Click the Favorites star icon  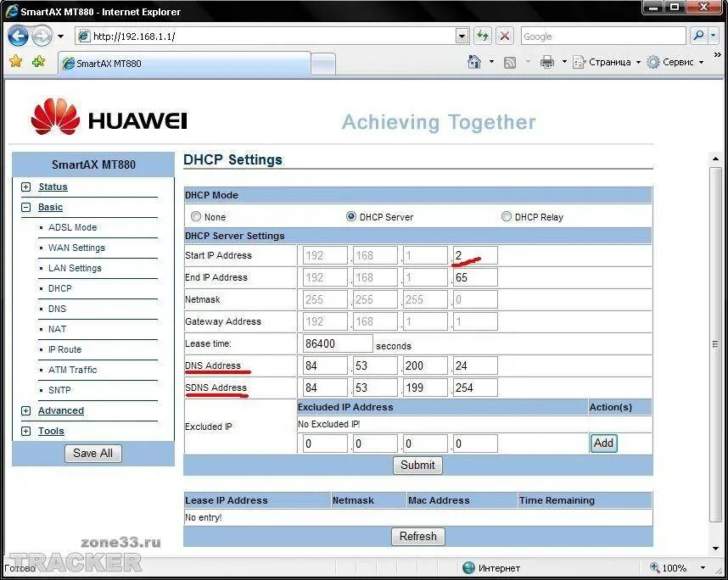tap(16, 61)
